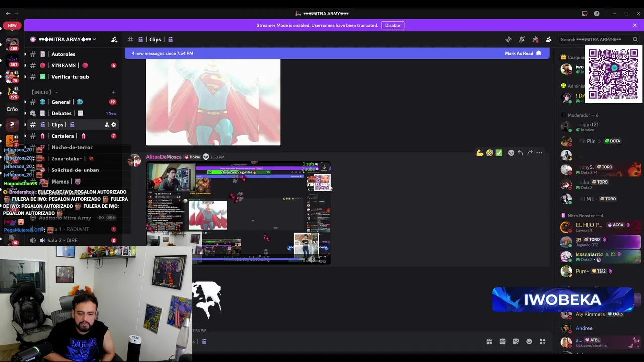
Task: Open Superman image attachment
Action: tap(213, 102)
